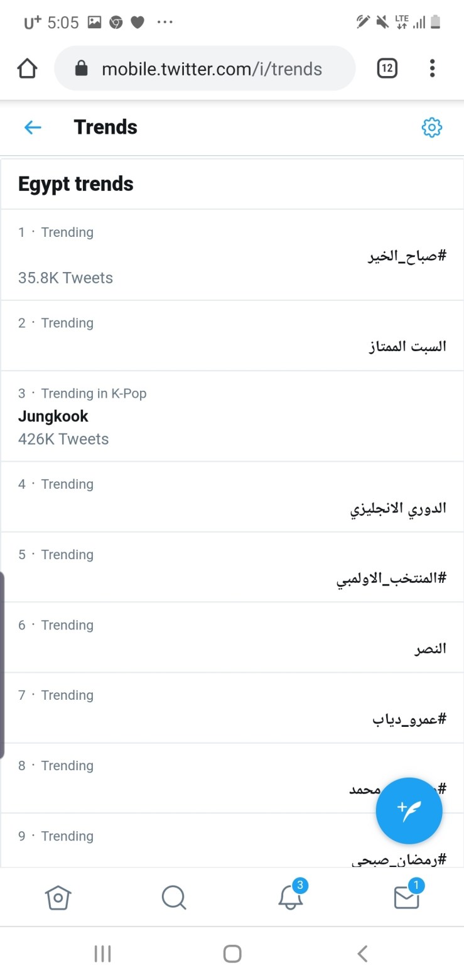Open Twitter home tab icon
464x980 pixels.
point(58,897)
